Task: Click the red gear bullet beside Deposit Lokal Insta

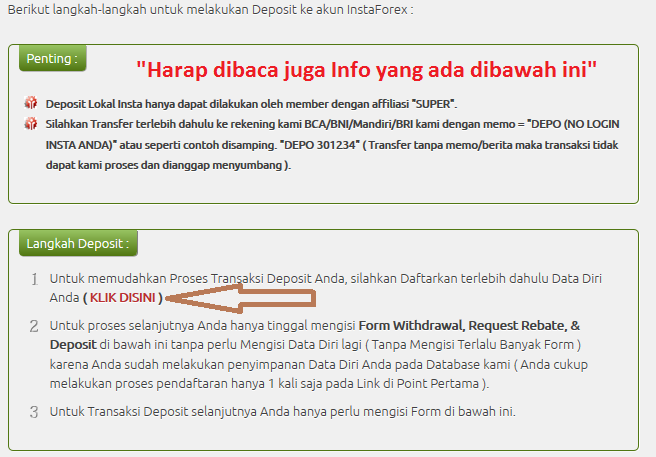Action: click(x=30, y=103)
